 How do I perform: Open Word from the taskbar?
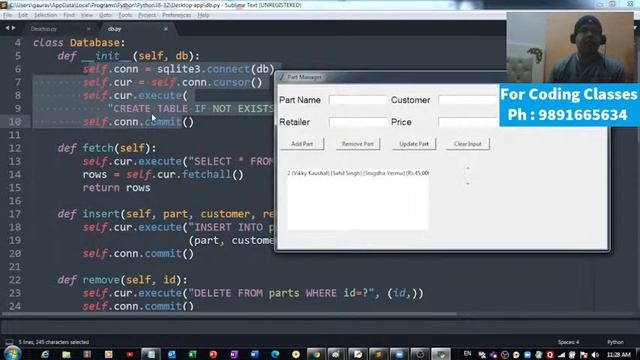255,354
